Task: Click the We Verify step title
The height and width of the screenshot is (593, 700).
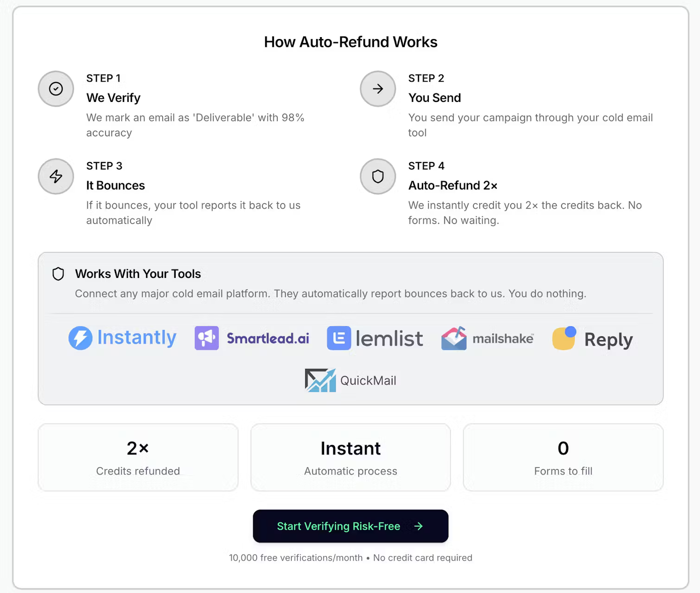Action: coord(113,98)
